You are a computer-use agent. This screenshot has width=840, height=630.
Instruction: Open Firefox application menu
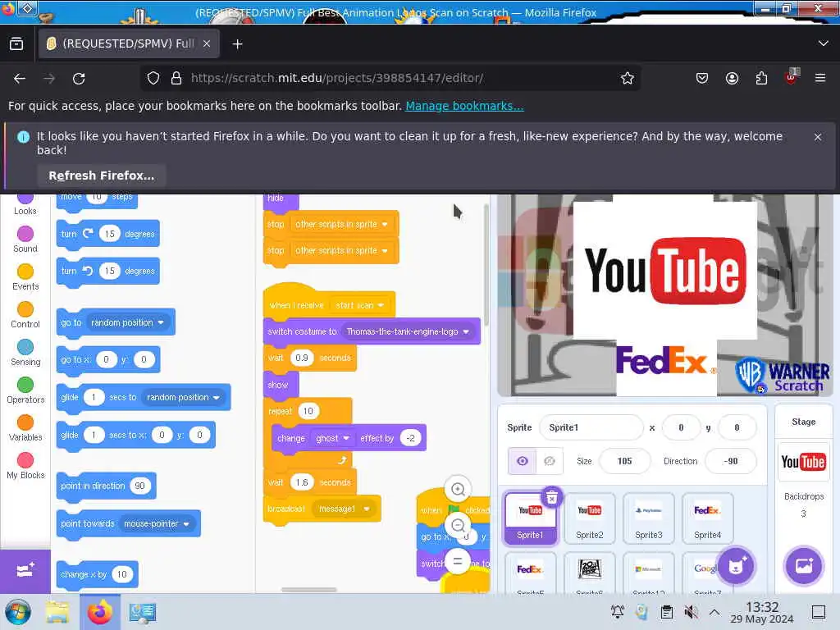coord(819,78)
